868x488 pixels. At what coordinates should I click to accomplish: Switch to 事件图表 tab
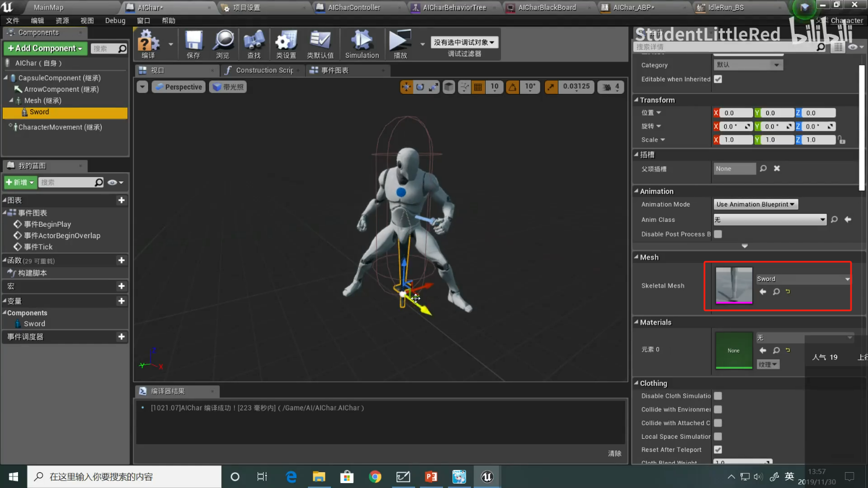(x=334, y=70)
